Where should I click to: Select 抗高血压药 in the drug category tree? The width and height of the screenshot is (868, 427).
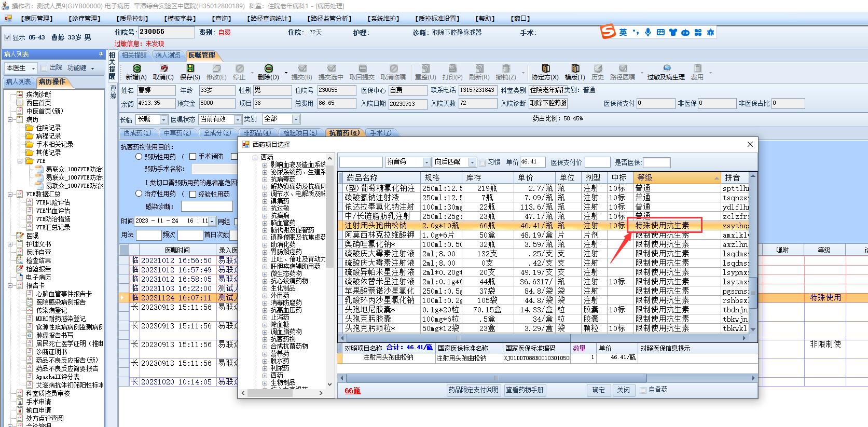(286, 310)
